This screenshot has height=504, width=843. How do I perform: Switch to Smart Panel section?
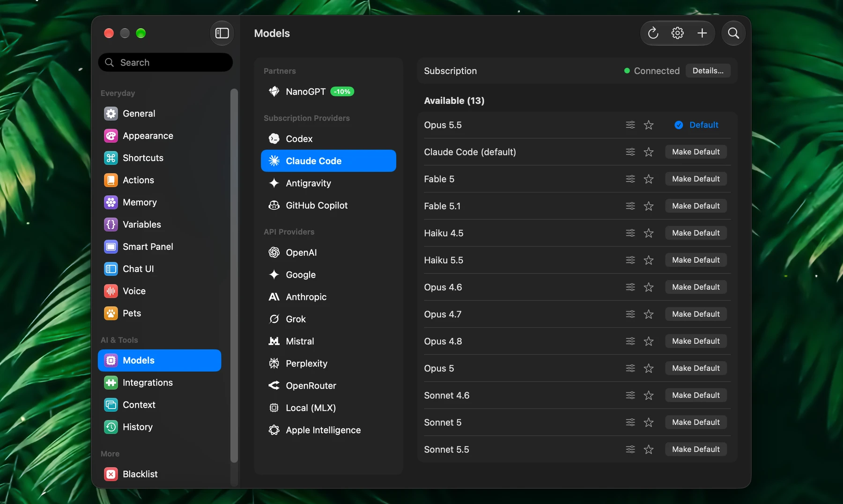pyautogui.click(x=159, y=247)
